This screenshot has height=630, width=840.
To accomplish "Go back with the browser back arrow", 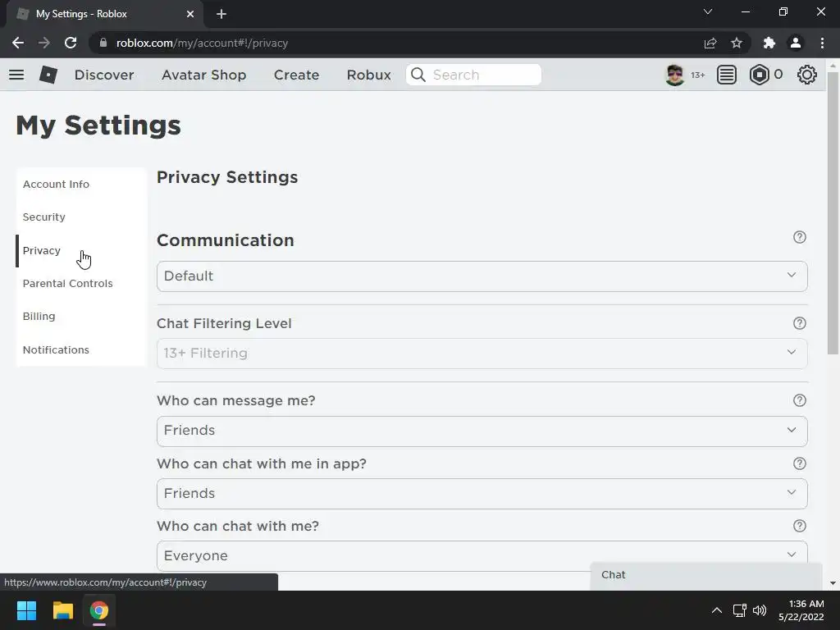I will tap(18, 43).
